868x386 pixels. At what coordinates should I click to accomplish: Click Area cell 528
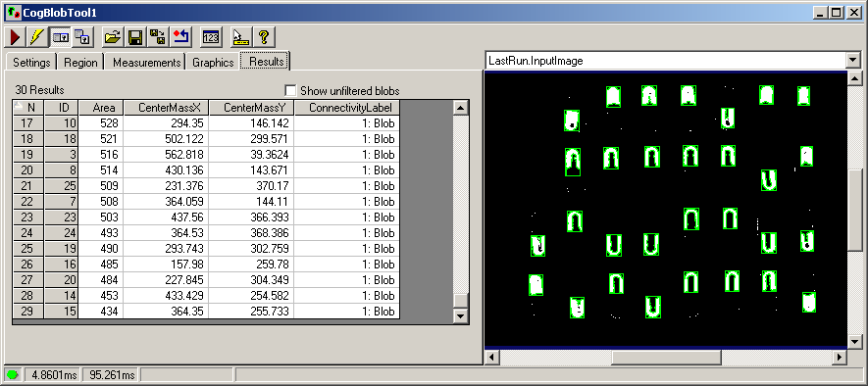pos(101,123)
